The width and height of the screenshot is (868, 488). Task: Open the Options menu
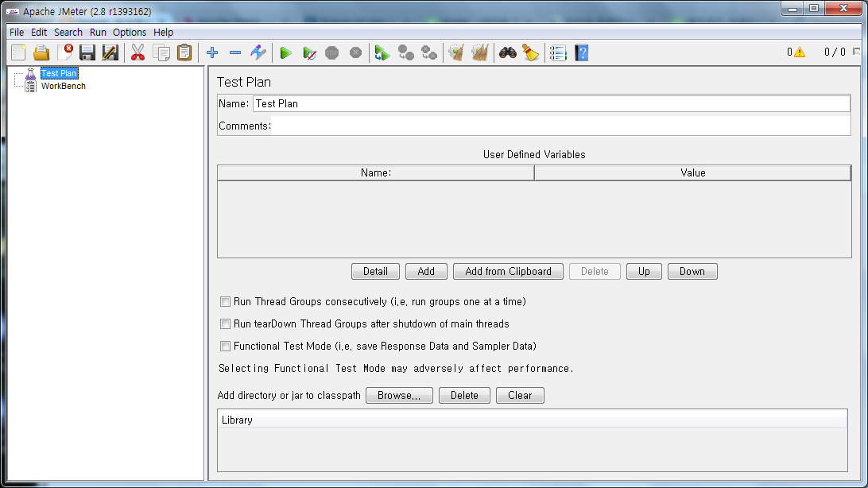130,32
